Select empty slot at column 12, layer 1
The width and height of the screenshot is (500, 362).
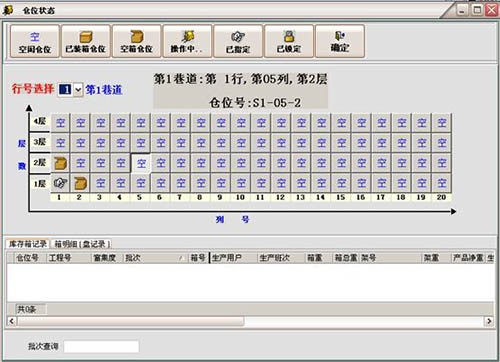[281, 183]
